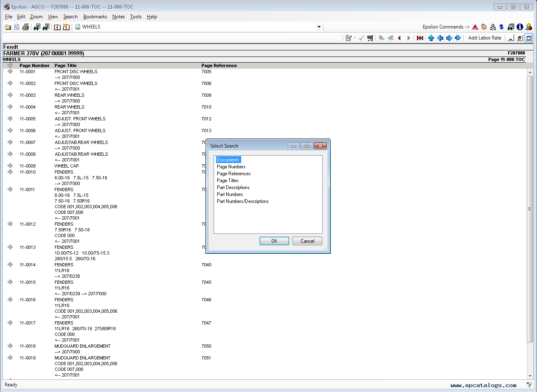Click the Epsilon Commands label
Screen dimensions: 537x392
[446, 27]
